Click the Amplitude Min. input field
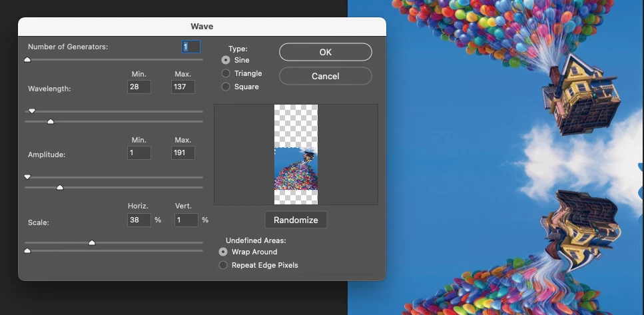The height and width of the screenshot is (315, 644). tap(139, 153)
